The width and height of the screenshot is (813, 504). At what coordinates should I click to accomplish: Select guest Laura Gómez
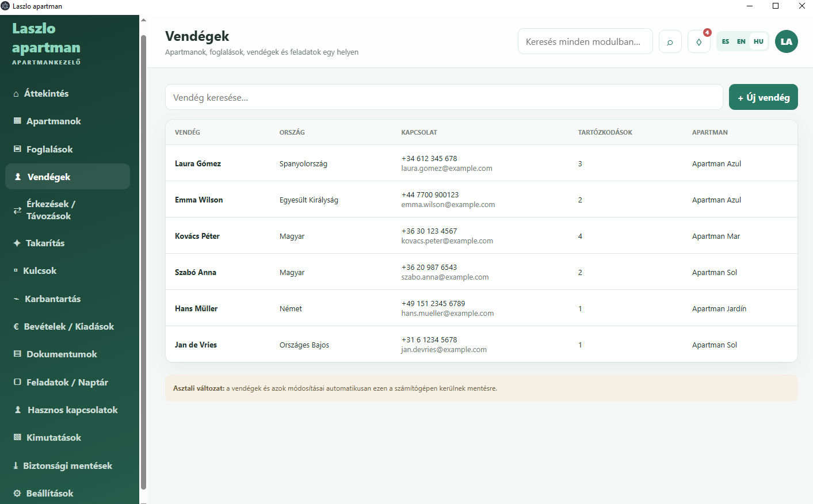198,163
